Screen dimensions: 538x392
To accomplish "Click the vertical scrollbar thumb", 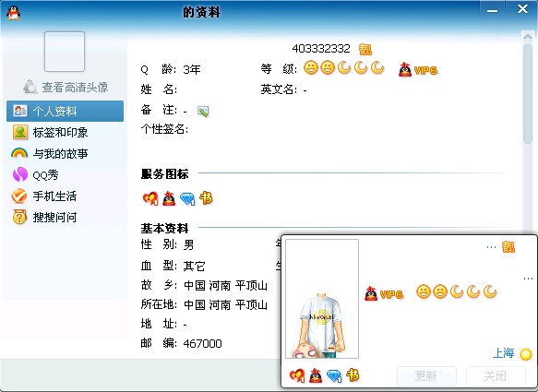I will 528,94.
